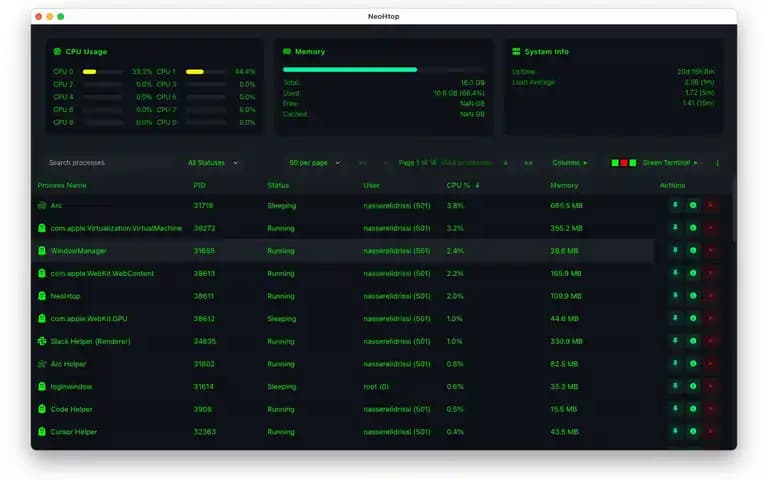Viewport: 768px width, 480px height.
Task: Kill the loginwindow process
Action: [x=710, y=386]
